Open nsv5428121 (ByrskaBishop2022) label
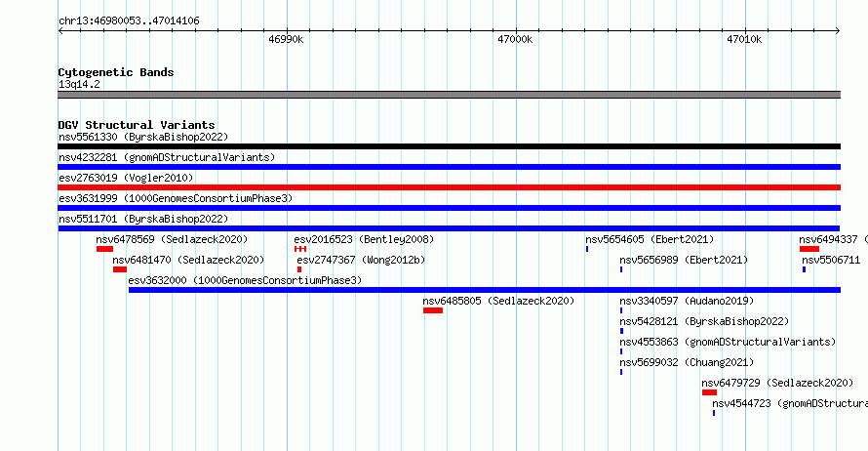The height and width of the screenshot is (451, 868). pyautogui.click(x=704, y=321)
